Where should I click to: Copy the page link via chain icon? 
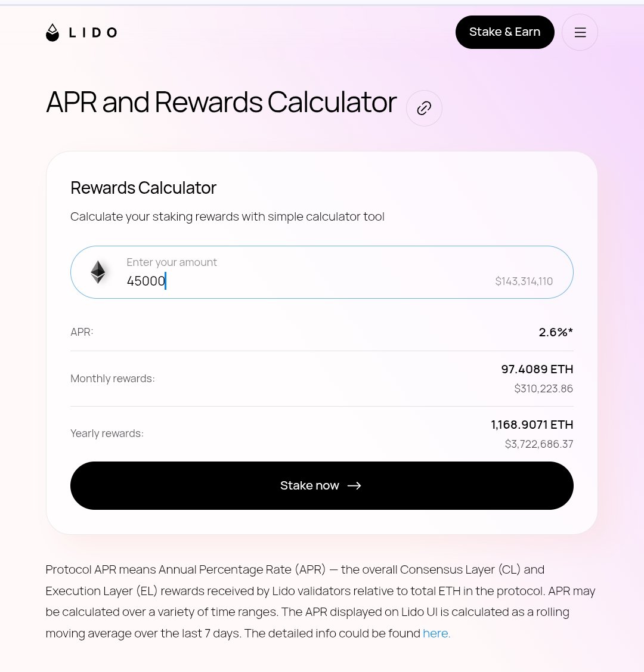pos(424,108)
